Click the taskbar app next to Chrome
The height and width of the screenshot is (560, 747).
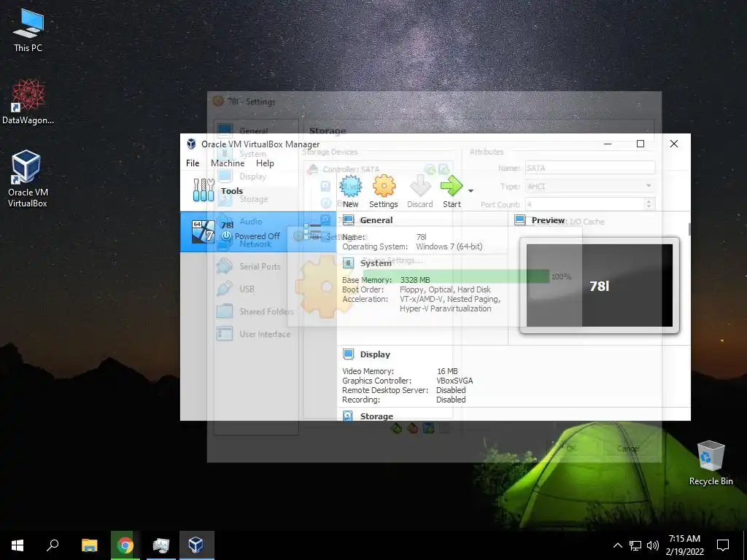[161, 545]
